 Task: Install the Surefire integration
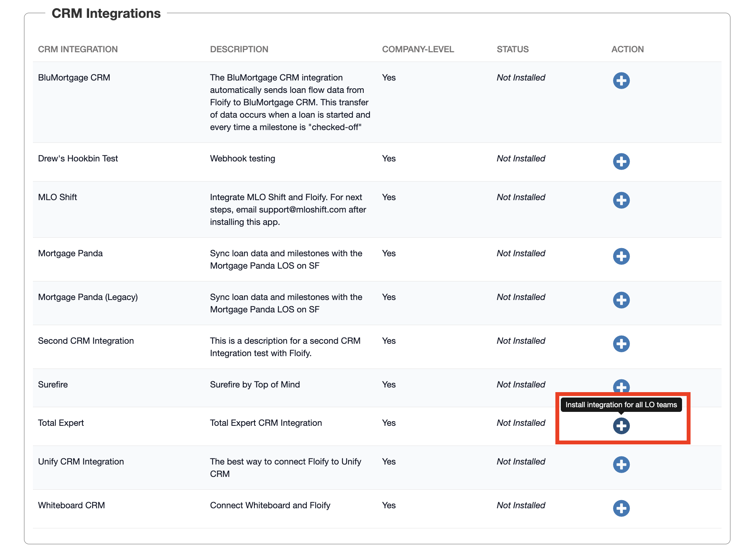(x=621, y=386)
